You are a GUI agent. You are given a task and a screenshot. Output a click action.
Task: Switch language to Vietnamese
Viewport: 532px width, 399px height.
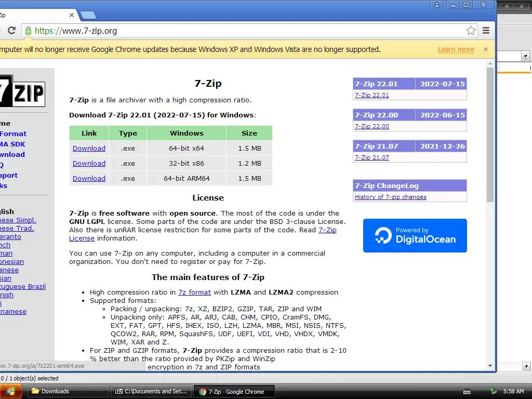(x=13, y=312)
